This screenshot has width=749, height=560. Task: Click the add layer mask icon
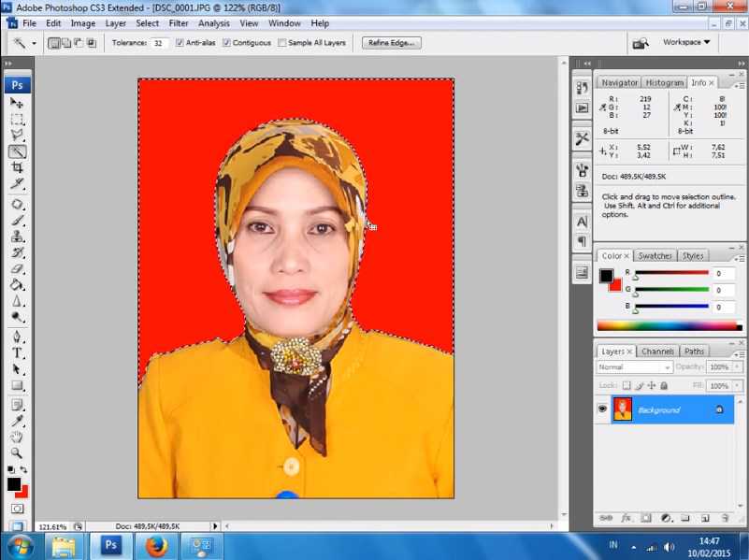pyautogui.click(x=646, y=518)
